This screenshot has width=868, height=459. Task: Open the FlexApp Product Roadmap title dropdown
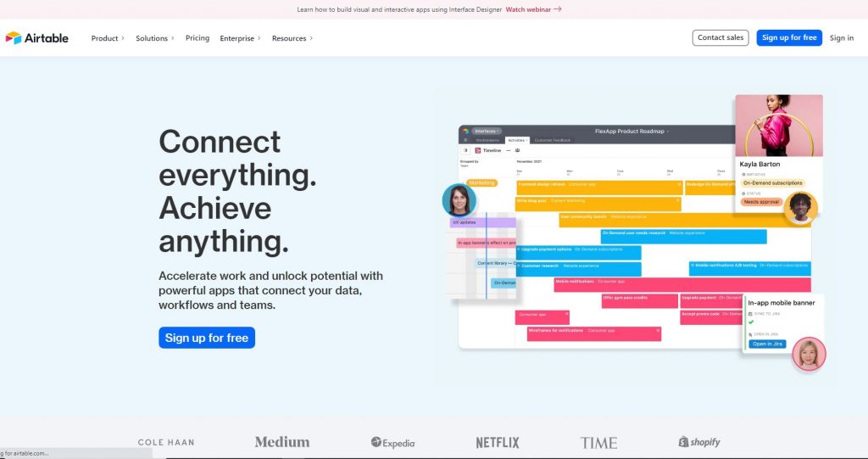click(x=632, y=132)
